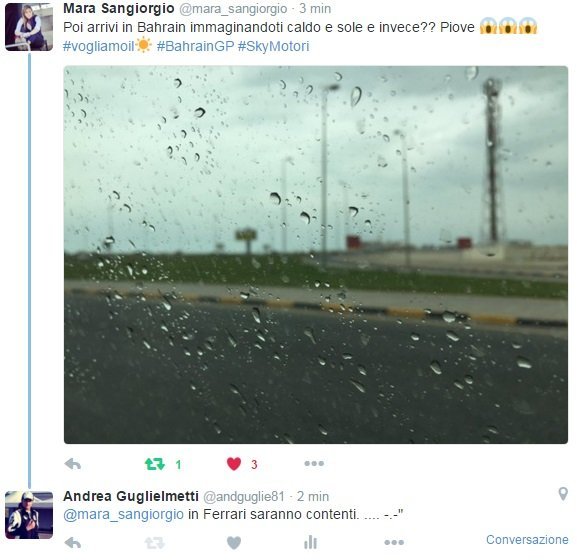The image size is (577, 560).
Task: Open more options on Andrea's reply
Action: pyautogui.click(x=394, y=542)
